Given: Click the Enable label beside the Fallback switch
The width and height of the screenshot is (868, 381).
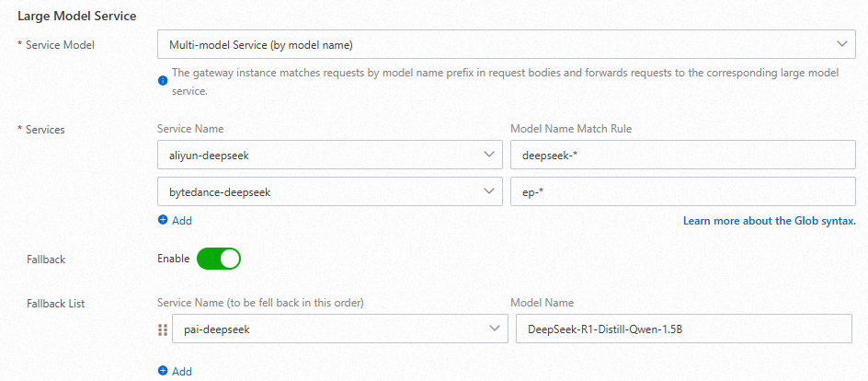Looking at the screenshot, I should click(174, 260).
